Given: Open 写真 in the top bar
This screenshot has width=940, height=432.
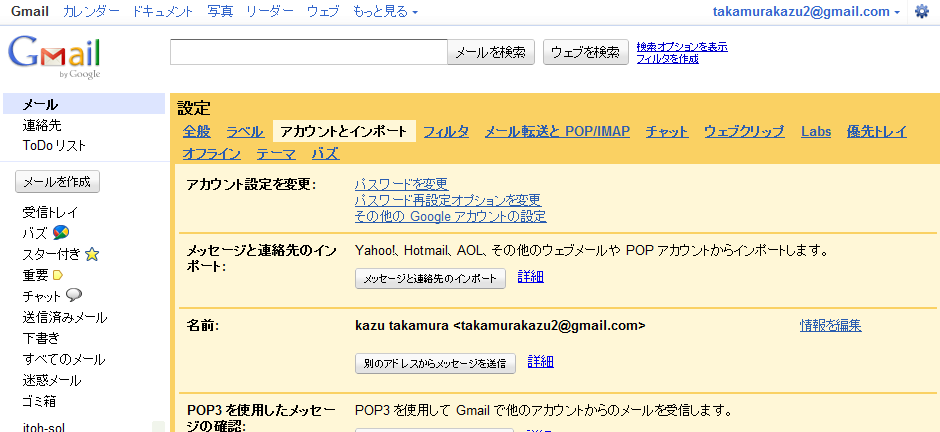Looking at the screenshot, I should (220, 11).
